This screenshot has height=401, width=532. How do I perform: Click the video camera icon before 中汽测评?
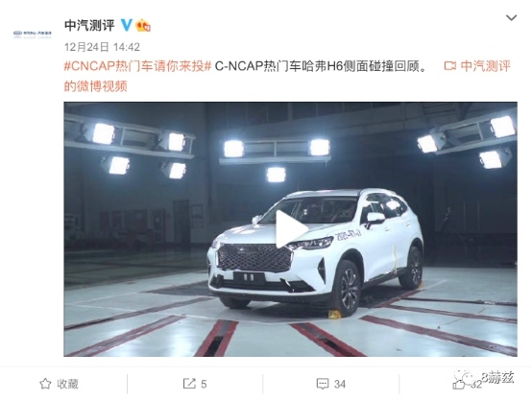coord(449,66)
